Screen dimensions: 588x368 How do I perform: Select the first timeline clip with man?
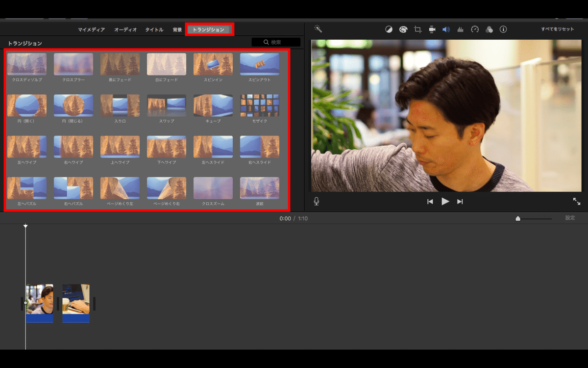(x=39, y=303)
